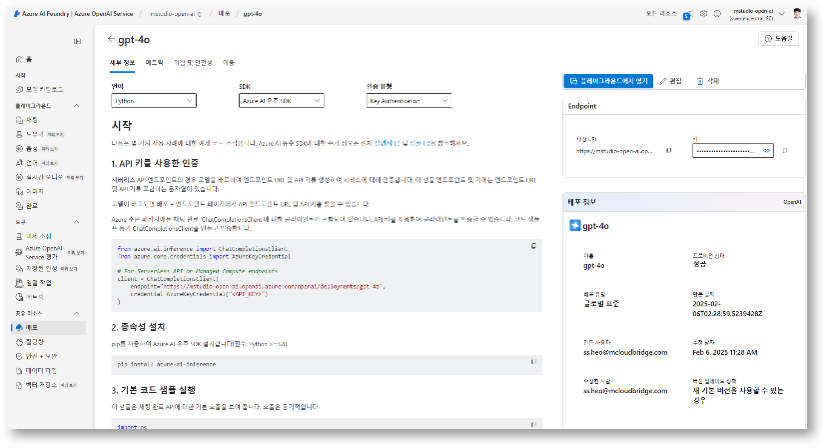Click the 편집 (Edit) button
Image resolution: width=826 pixels, height=448 pixels.
coord(670,81)
